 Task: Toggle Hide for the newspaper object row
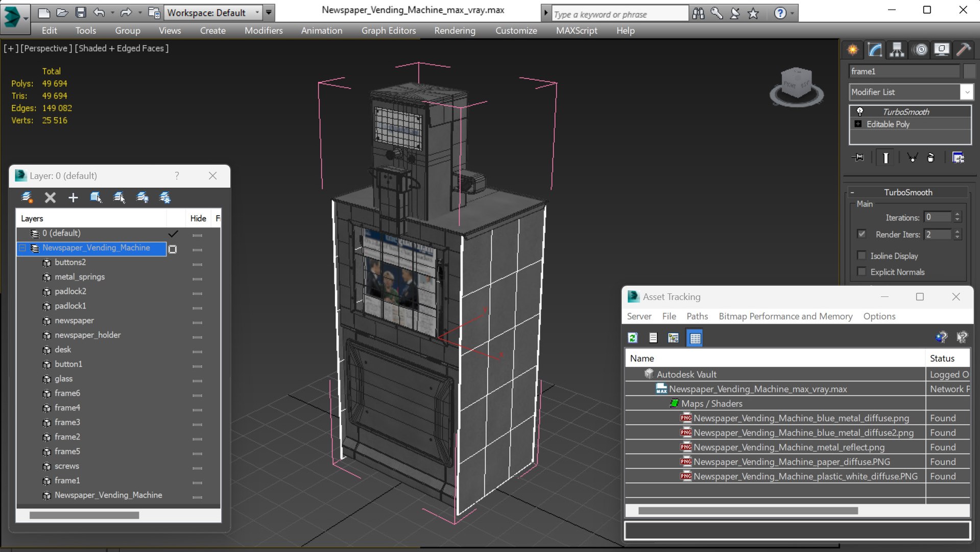click(197, 323)
